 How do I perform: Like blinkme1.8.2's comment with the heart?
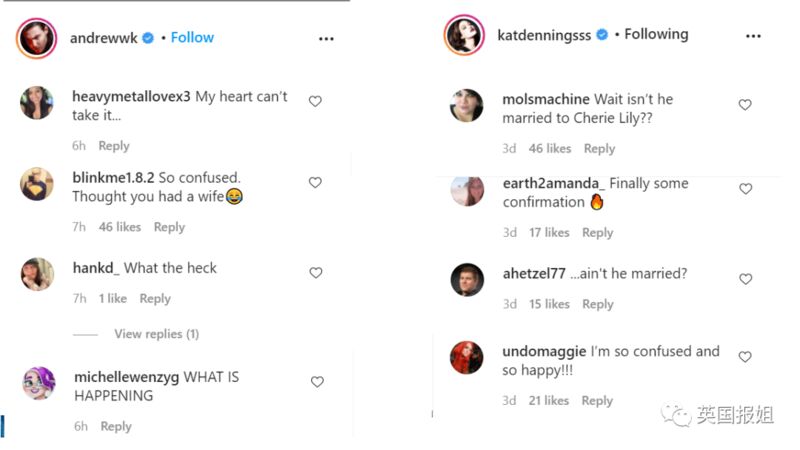coord(315,182)
